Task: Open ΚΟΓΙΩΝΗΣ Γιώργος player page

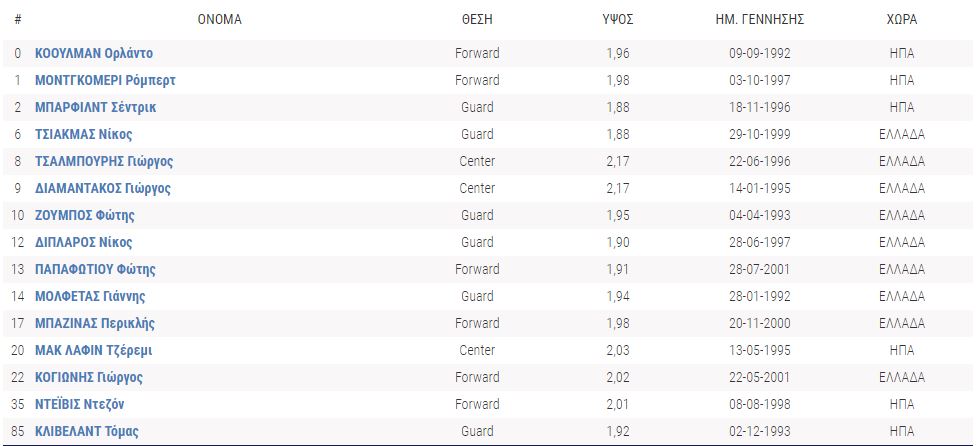Action: [89, 377]
